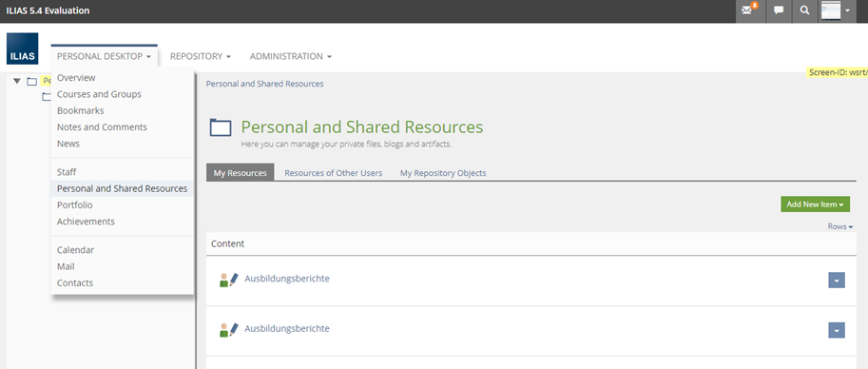Screen dimensions: 868x369
Task: Open the Rows dropdown
Action: click(x=840, y=226)
